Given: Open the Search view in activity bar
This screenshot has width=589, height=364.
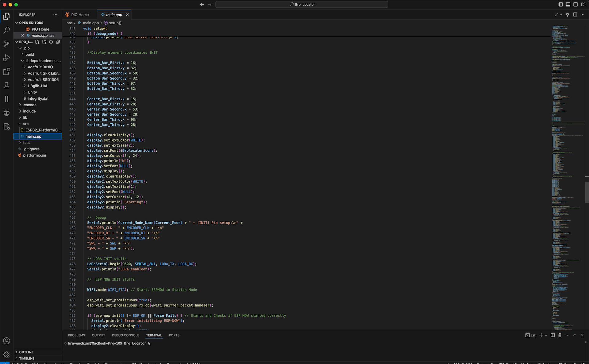Looking at the screenshot, I should (x=6, y=30).
